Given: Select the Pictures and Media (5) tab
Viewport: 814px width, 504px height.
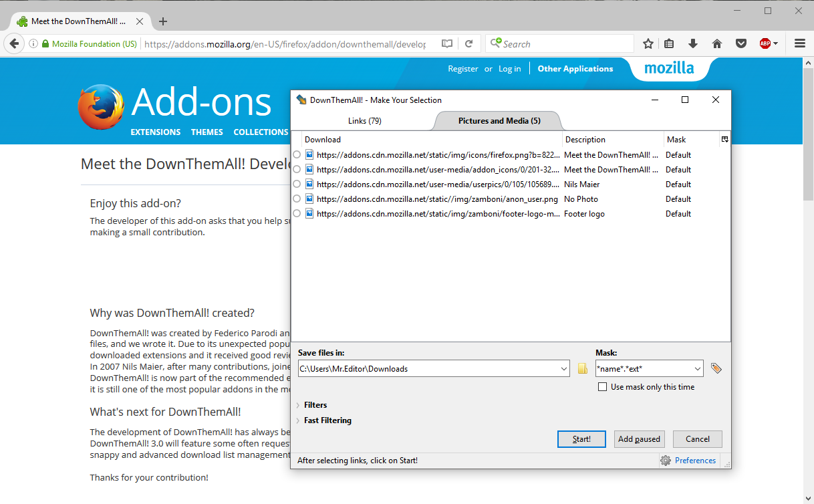Looking at the screenshot, I should coord(499,121).
